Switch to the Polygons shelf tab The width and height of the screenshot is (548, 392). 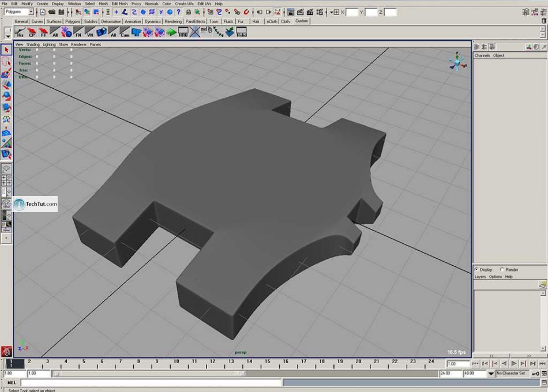(72, 21)
